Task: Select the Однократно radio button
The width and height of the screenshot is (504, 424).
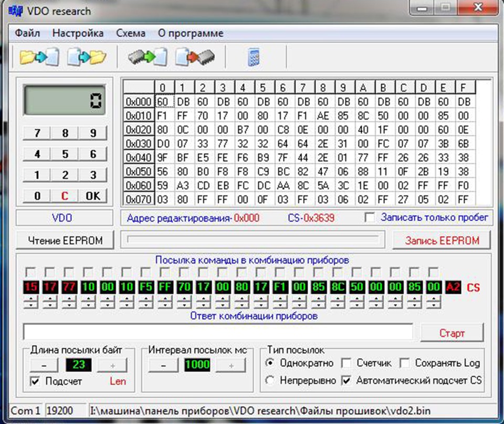Action: (270, 363)
